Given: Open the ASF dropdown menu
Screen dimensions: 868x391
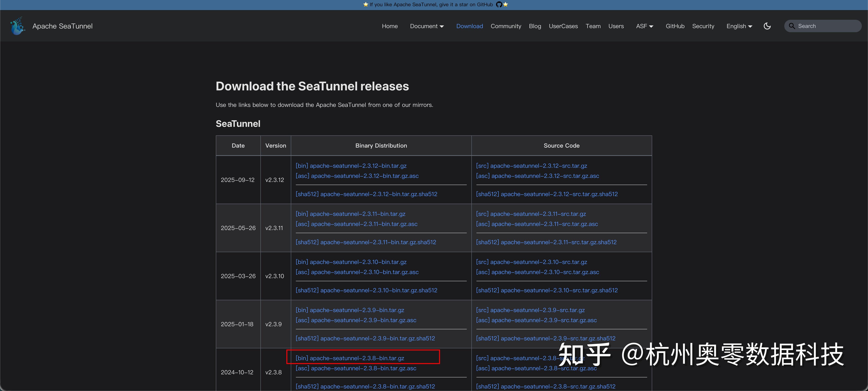Looking at the screenshot, I should coord(644,26).
